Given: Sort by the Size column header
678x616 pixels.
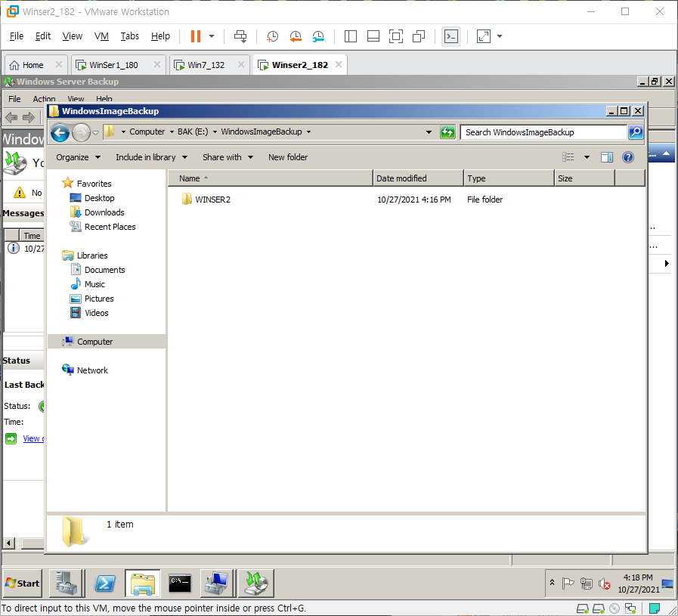Looking at the screenshot, I should (584, 178).
